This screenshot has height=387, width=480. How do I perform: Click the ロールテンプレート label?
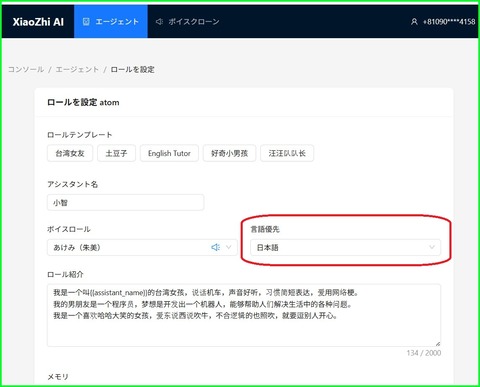80,135
